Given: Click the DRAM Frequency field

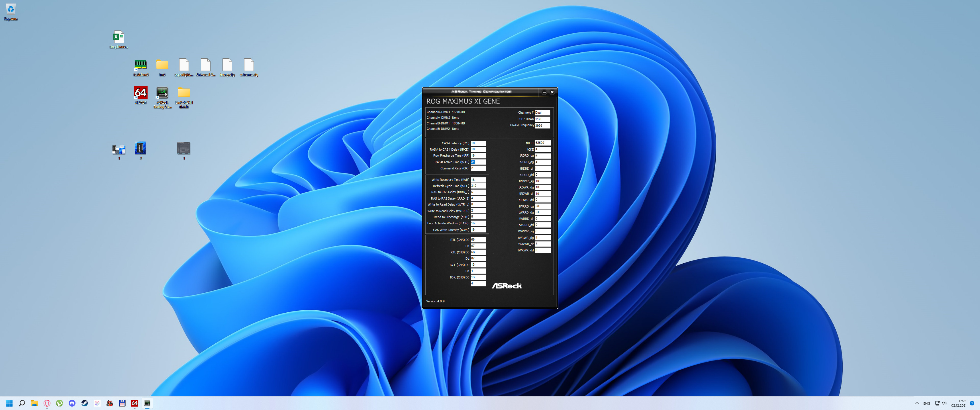Looking at the screenshot, I should [542, 126].
